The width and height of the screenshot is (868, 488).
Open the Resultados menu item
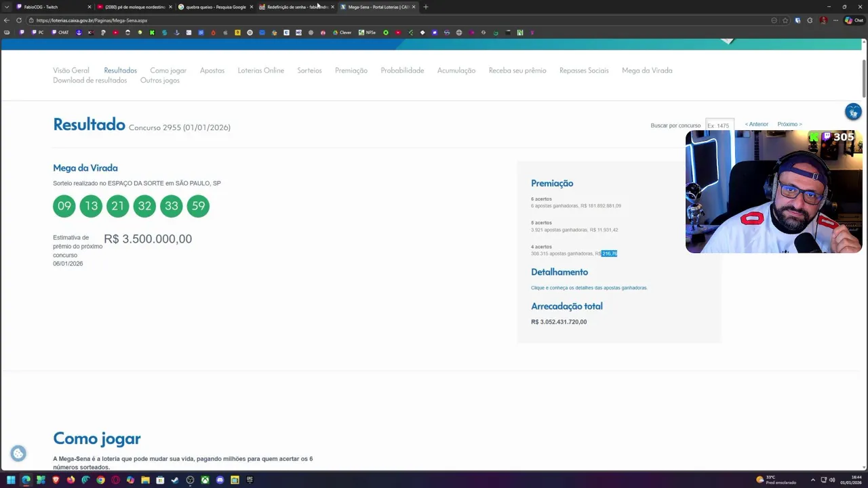coord(120,70)
